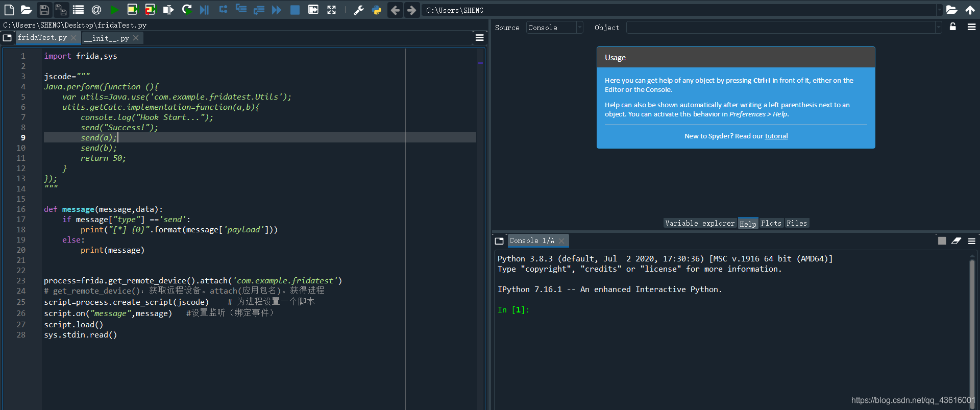Click the 'script.load()' line
The width and height of the screenshot is (980, 410).
[73, 325]
